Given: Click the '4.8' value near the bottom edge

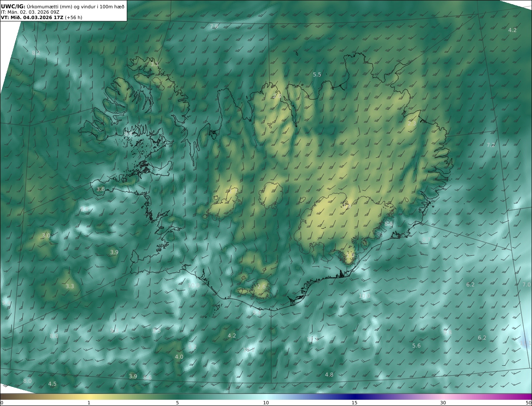Looking at the screenshot, I should coord(329,375).
